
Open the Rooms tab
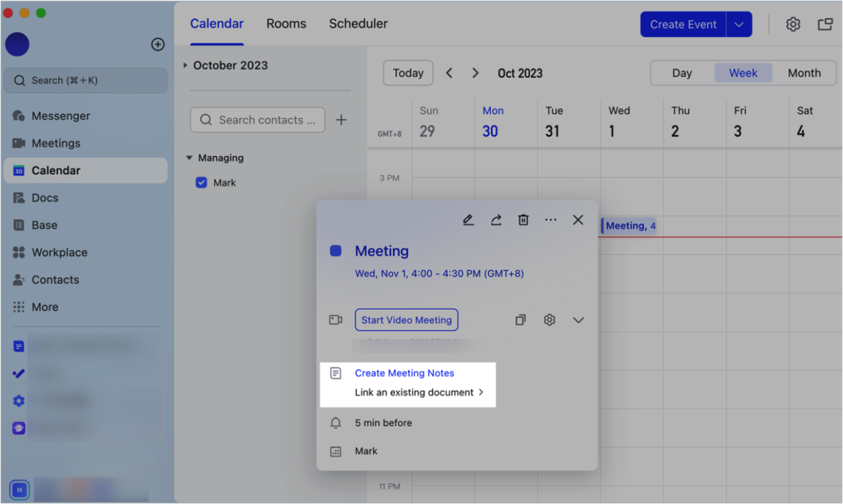[286, 24]
